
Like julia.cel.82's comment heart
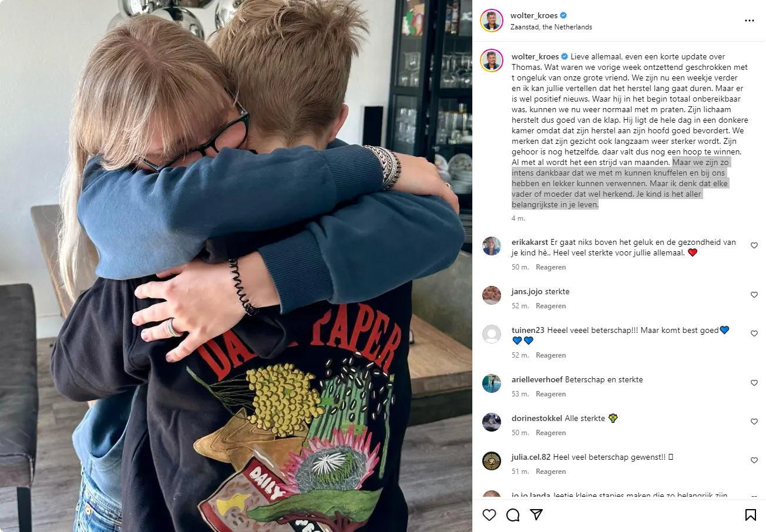(754, 460)
